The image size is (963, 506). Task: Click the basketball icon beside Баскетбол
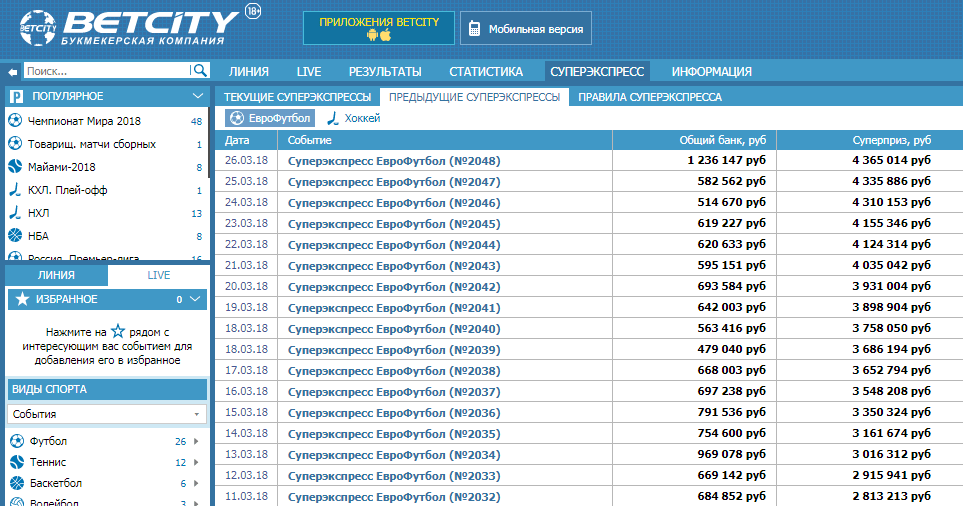17,483
